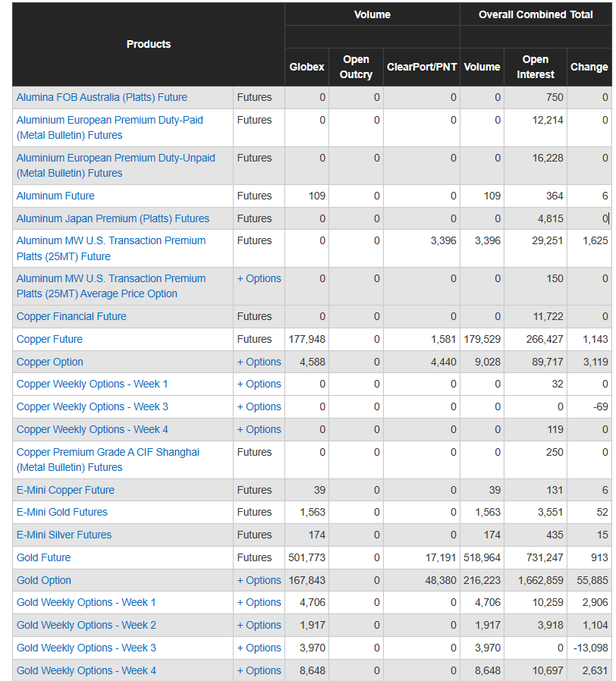Image resolution: width=616 pixels, height=681 pixels.
Task: Click the 177,948 Globex volume cell
Action: coord(306,339)
